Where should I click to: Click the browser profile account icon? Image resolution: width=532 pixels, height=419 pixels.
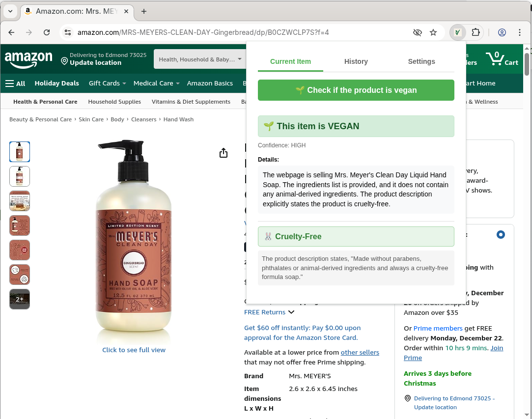[x=502, y=32]
